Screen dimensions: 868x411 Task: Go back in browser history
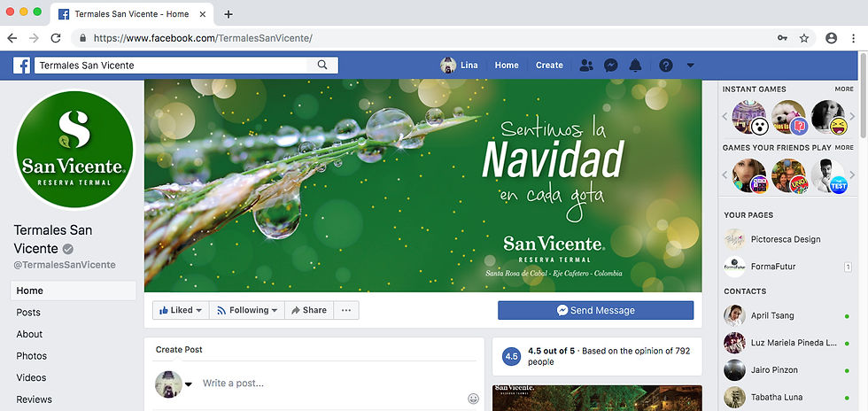(x=12, y=38)
